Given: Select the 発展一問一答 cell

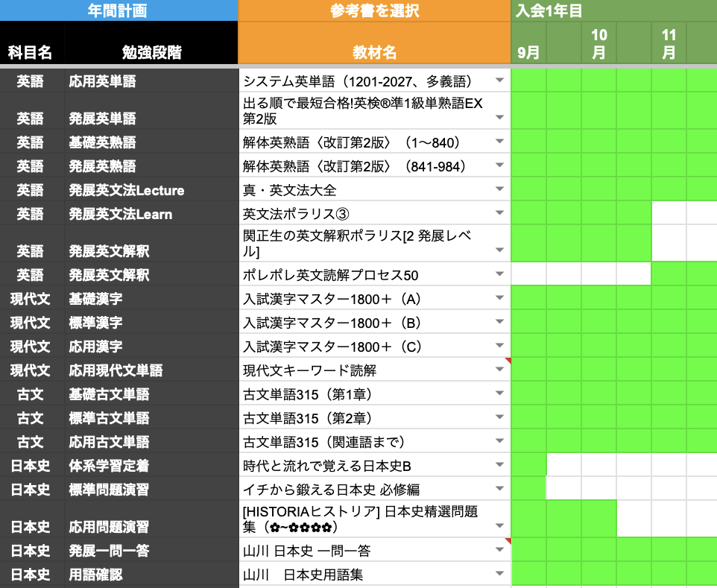Looking at the screenshot, I should point(151,549).
